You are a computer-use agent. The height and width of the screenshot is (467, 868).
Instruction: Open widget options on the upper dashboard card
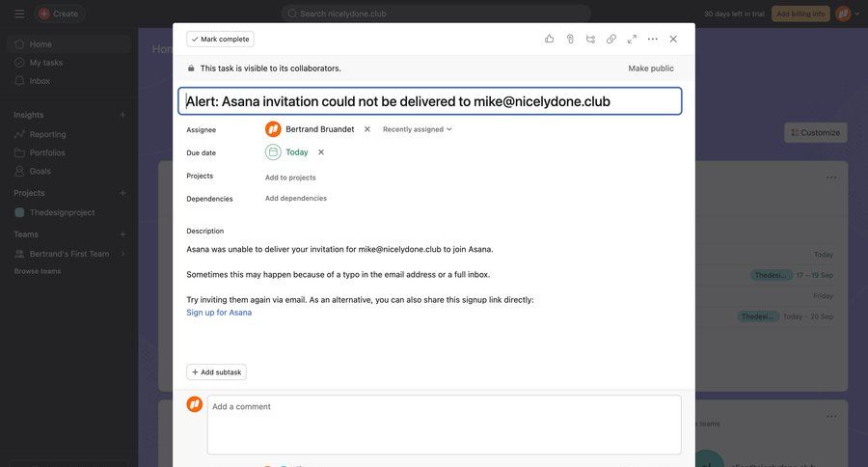pos(831,178)
